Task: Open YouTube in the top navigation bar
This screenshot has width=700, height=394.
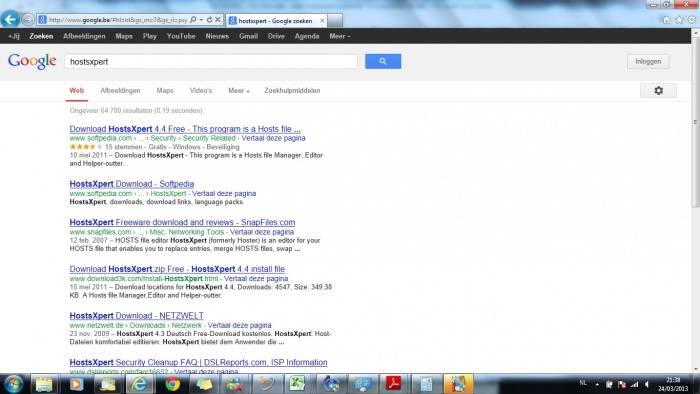Action: (x=181, y=36)
